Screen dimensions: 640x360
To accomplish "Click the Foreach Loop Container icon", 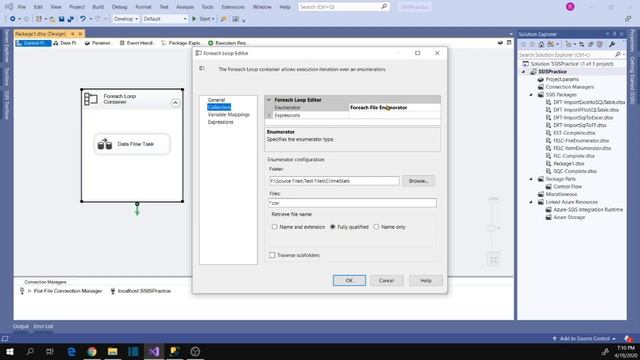I will (91, 99).
